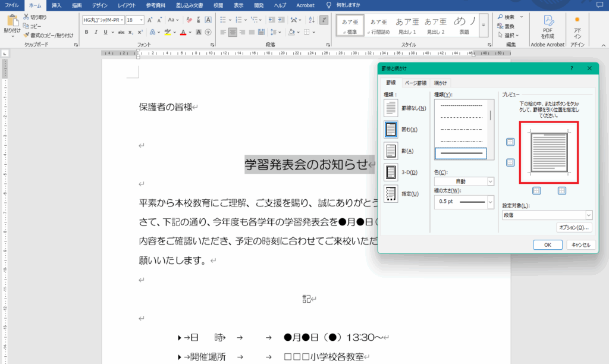
Task: Click the OK button in dialog
Action: click(547, 244)
